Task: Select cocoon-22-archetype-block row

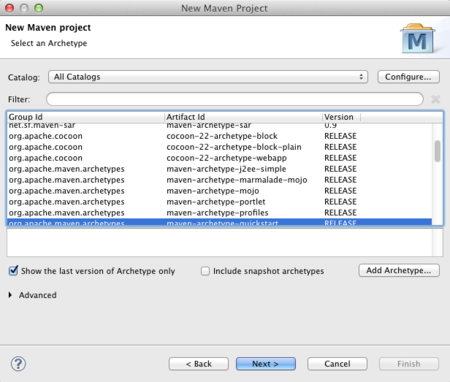Action: point(219,136)
